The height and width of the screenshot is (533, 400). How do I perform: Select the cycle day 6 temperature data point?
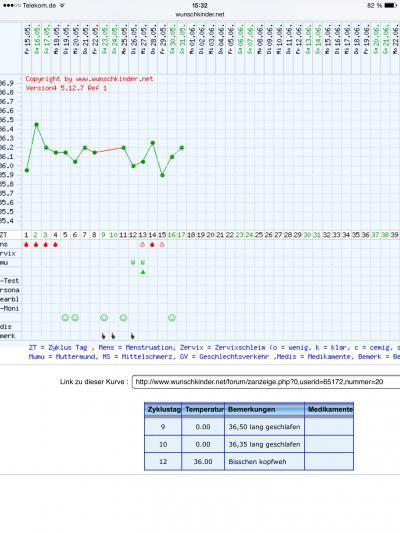[75, 162]
